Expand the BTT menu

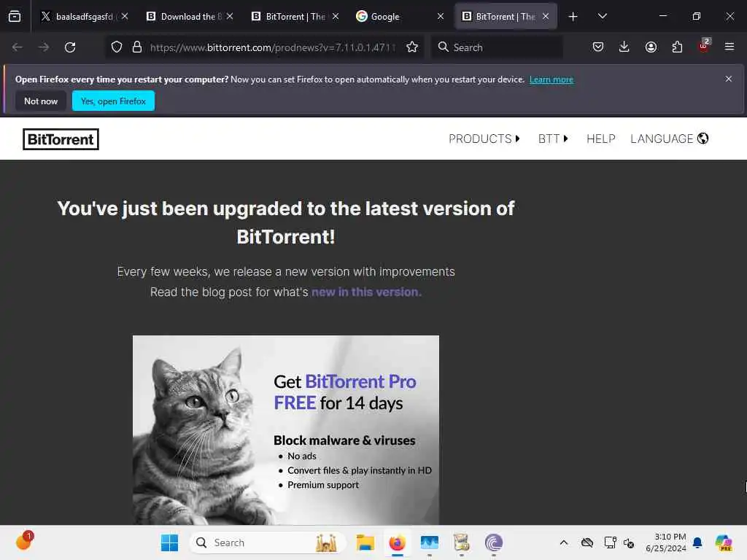click(553, 139)
